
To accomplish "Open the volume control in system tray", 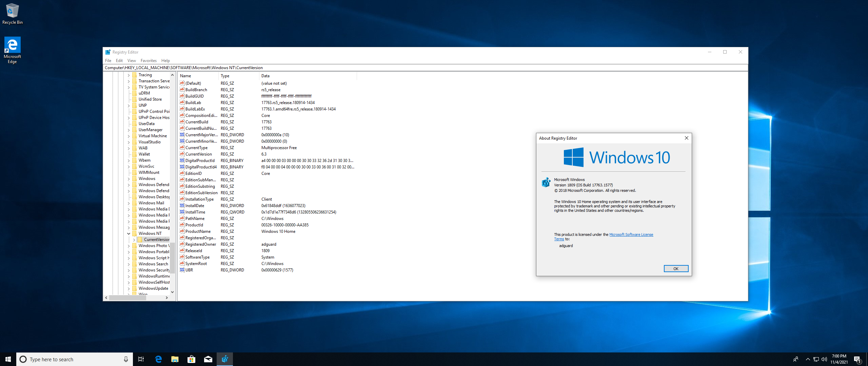I will [x=824, y=359].
